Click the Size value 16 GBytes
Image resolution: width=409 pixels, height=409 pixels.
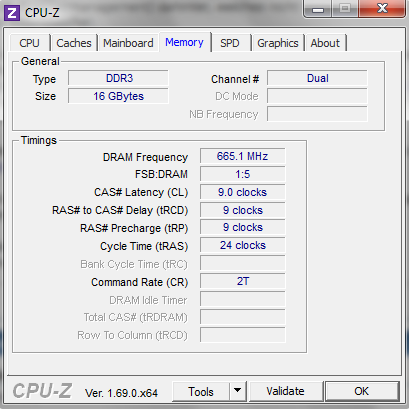coord(118,96)
